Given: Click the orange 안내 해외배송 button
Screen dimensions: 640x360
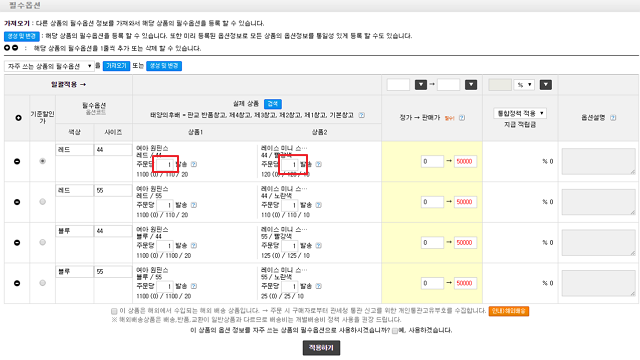Looking at the screenshot, I should [x=509, y=311].
